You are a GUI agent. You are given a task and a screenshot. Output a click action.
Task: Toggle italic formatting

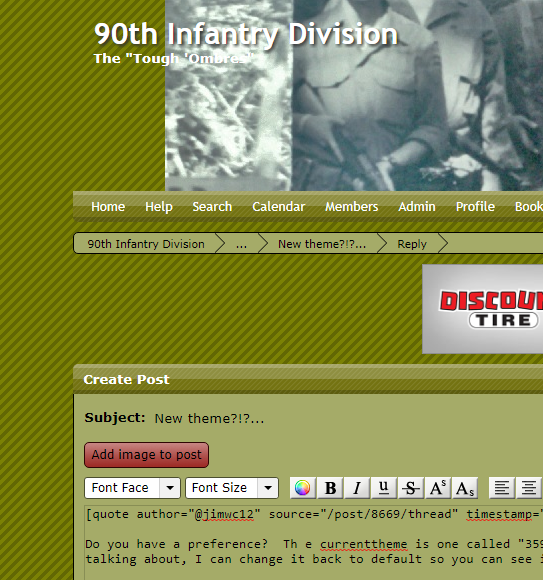point(357,488)
